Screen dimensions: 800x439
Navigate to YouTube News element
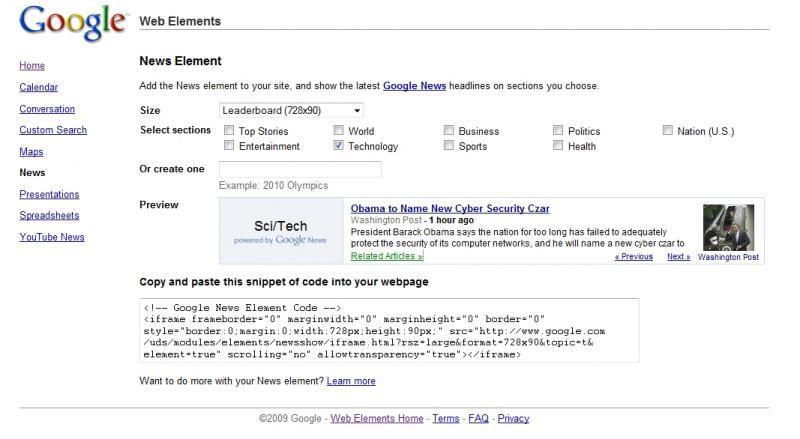click(52, 237)
